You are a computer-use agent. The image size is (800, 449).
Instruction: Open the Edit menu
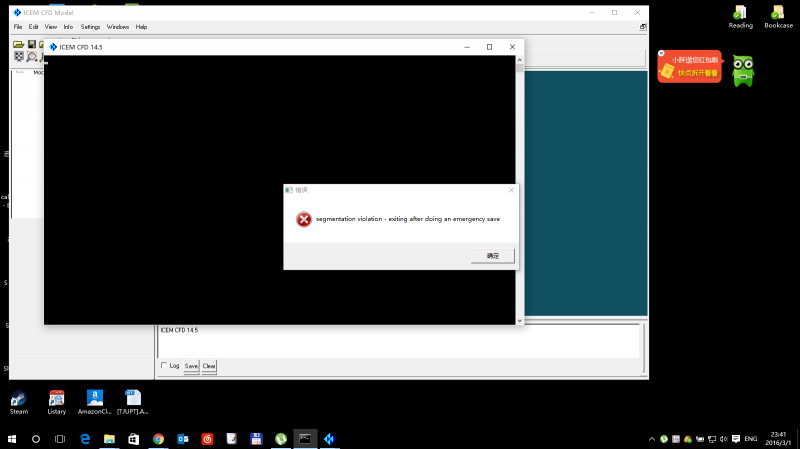[x=33, y=27]
